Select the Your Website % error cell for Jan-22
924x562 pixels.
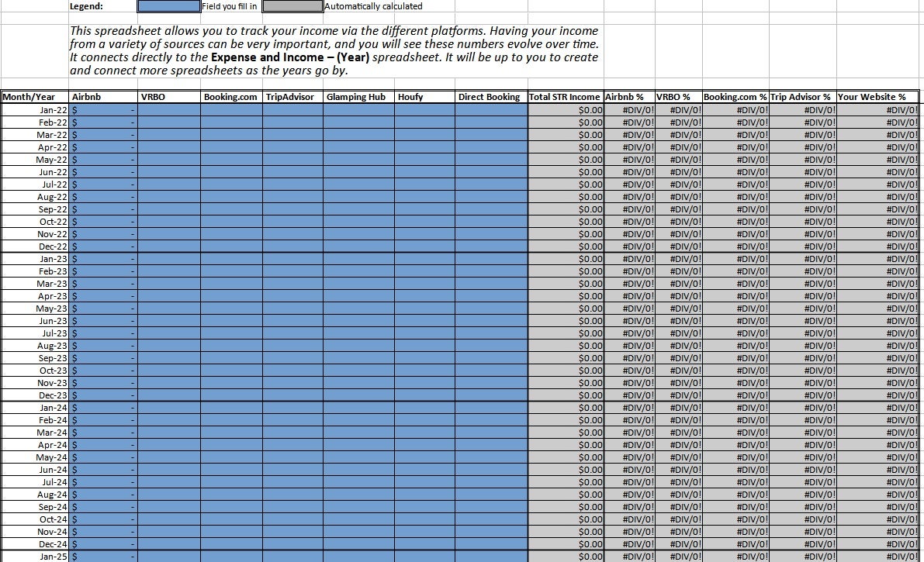click(x=877, y=110)
